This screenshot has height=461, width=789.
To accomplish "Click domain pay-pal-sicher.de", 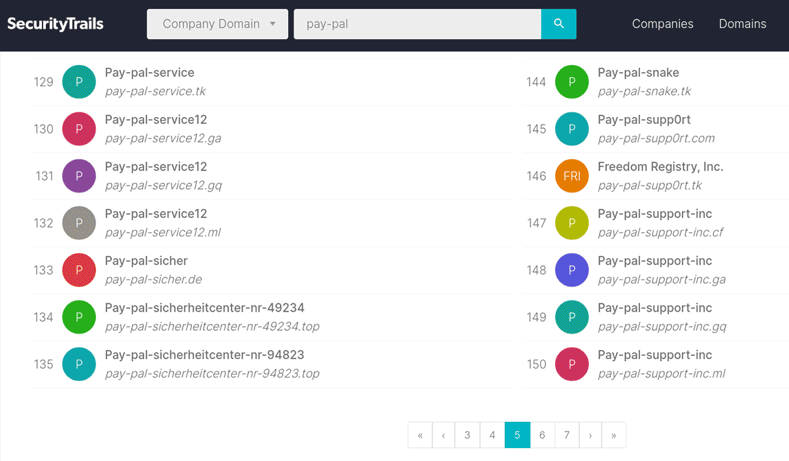I will tap(153, 279).
